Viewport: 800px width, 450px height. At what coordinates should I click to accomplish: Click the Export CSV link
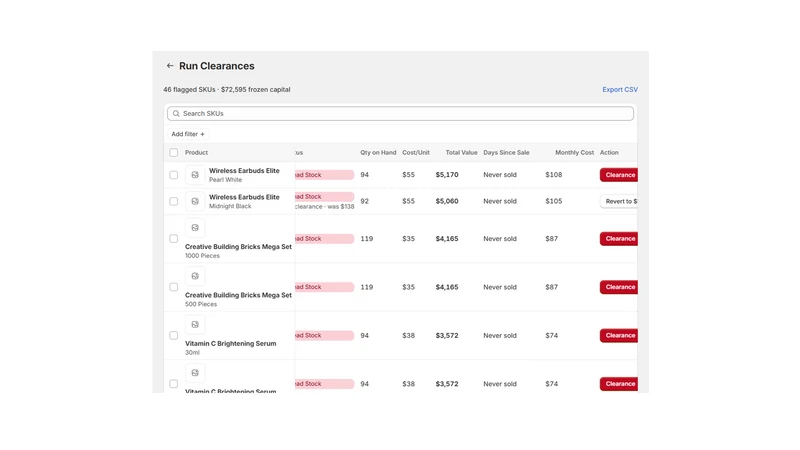pos(620,89)
